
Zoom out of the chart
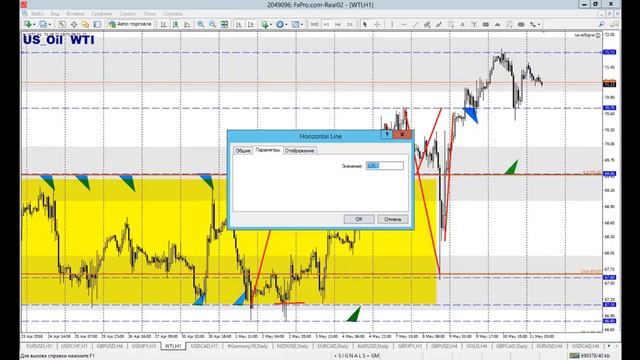point(213,24)
